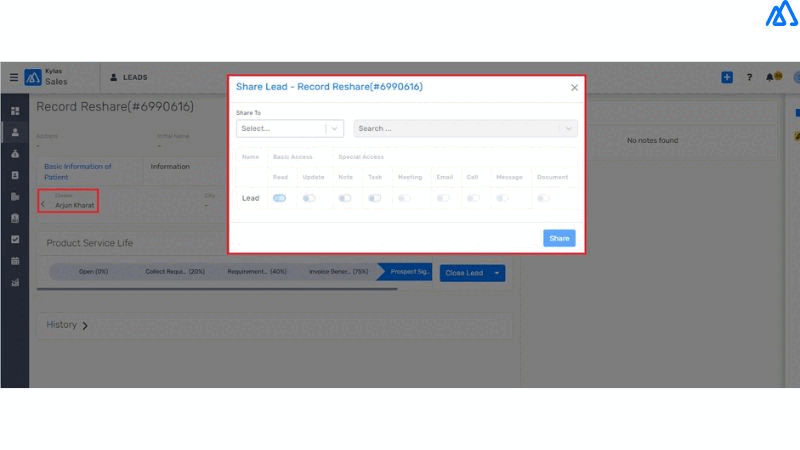Open the Share To Select dropdown
The width and height of the screenshot is (800, 450).
pyautogui.click(x=289, y=128)
